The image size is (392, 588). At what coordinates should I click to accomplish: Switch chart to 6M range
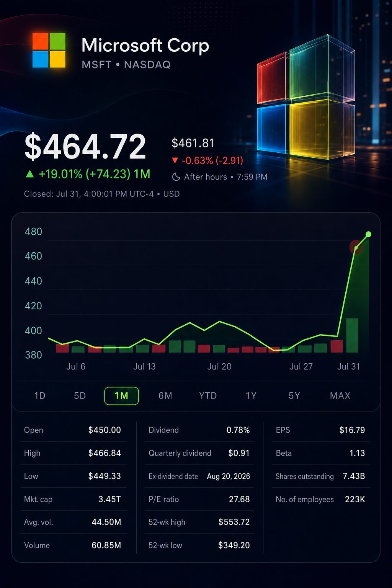[x=165, y=395]
